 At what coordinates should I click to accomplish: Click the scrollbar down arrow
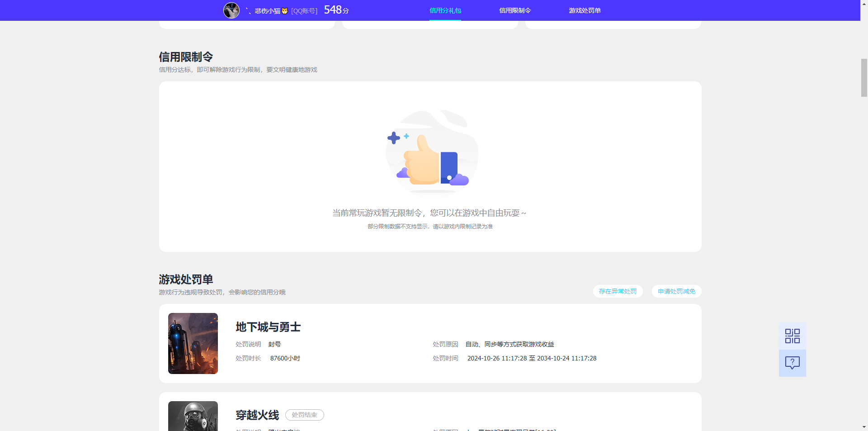(863, 427)
